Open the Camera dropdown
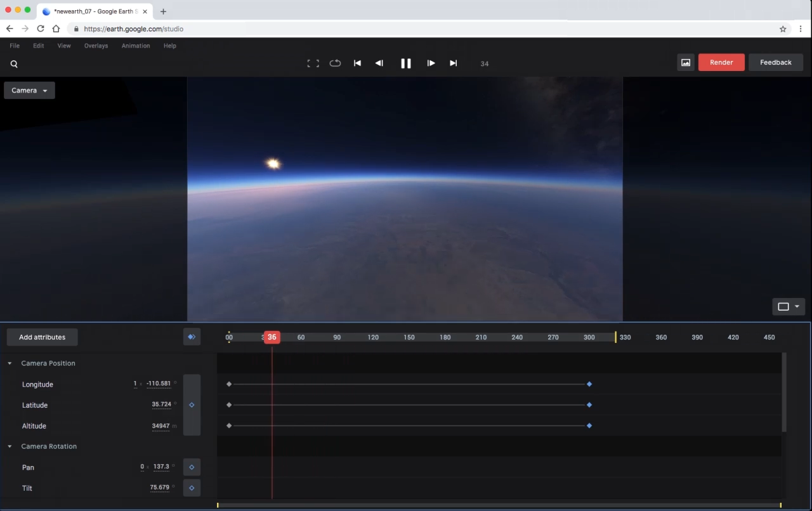The width and height of the screenshot is (812, 511). point(29,90)
